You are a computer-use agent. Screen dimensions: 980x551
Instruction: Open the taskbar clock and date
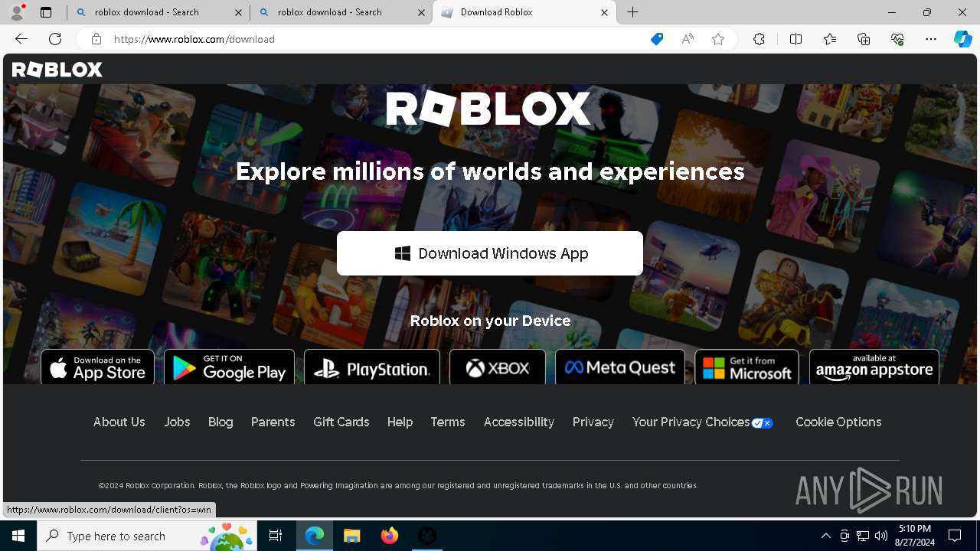point(915,536)
